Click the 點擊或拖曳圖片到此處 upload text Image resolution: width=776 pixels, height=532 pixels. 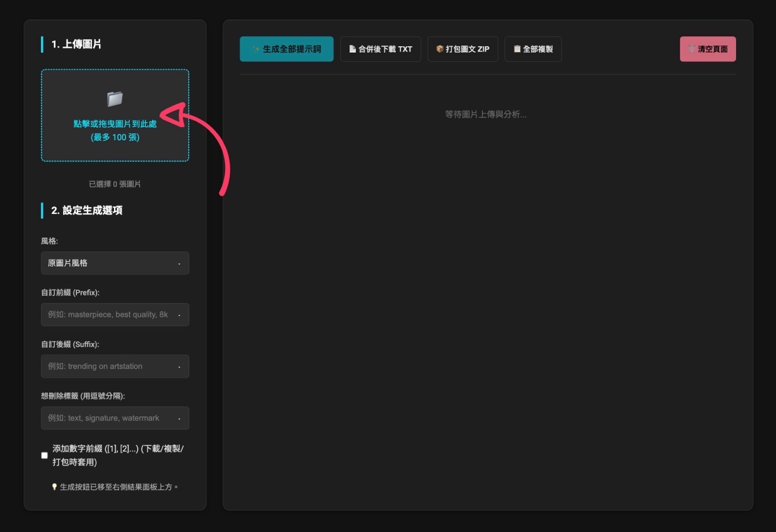(x=115, y=124)
